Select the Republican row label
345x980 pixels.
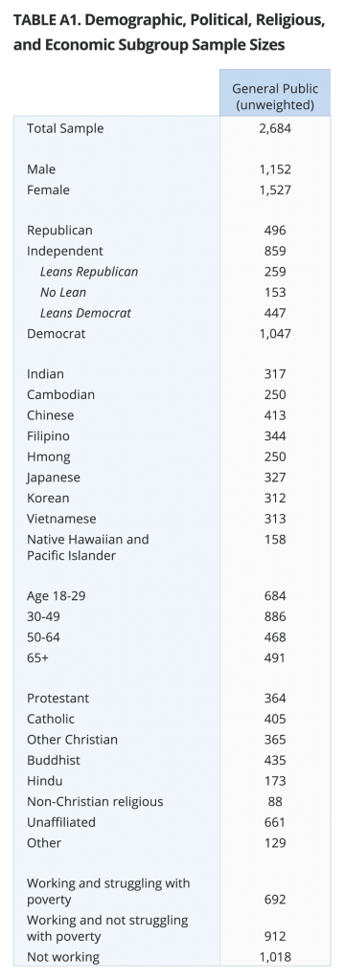(59, 230)
